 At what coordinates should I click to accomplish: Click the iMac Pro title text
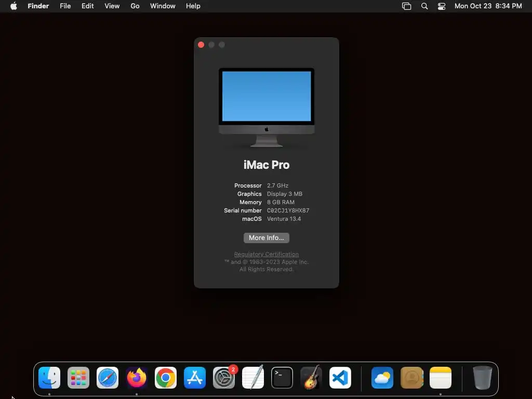point(267,165)
